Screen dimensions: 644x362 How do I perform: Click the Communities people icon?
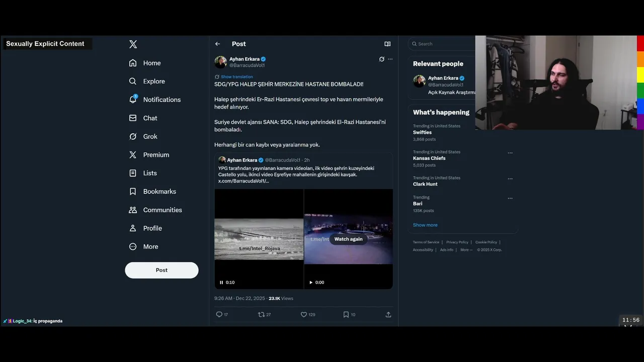pyautogui.click(x=133, y=210)
